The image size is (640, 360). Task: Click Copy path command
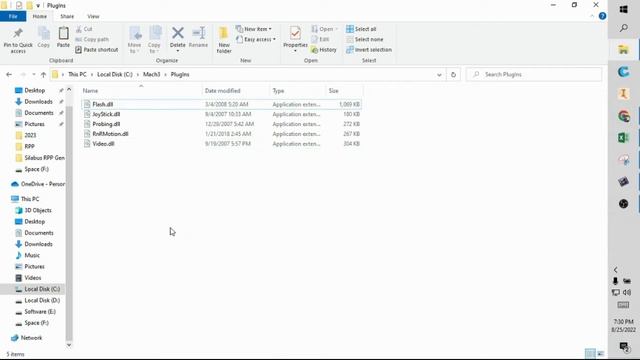pos(92,39)
